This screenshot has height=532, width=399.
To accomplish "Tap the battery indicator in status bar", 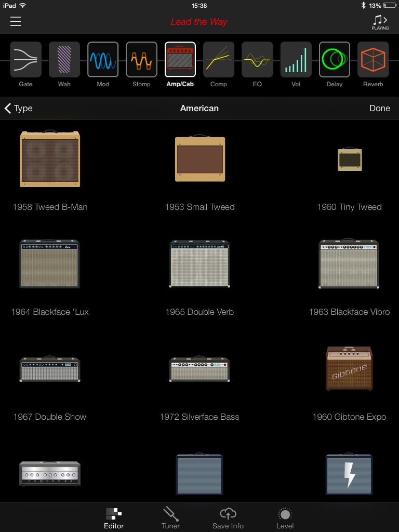I will pyautogui.click(x=390, y=5).
